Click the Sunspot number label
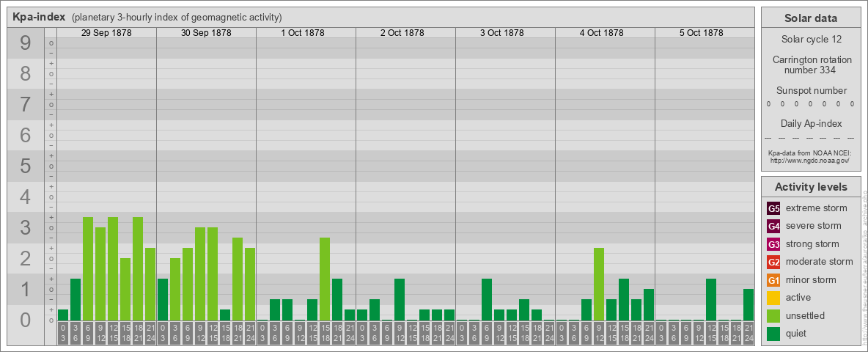The image size is (868, 352). coord(812,90)
